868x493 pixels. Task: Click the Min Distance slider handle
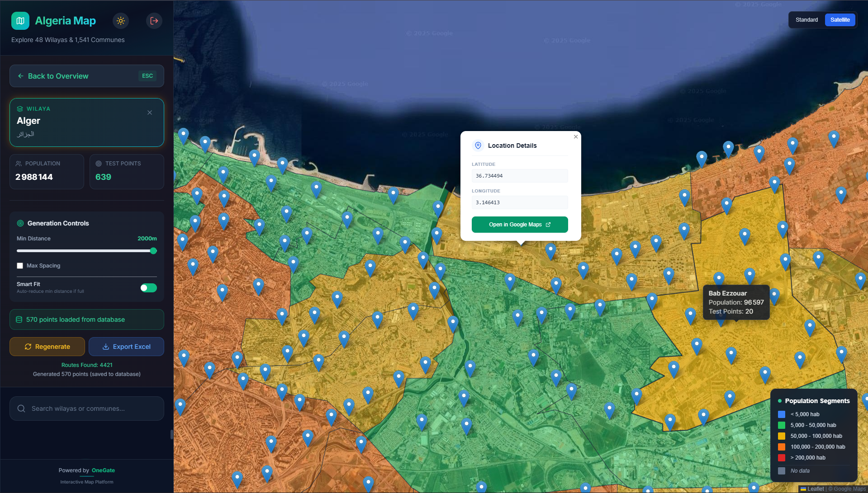click(x=153, y=251)
